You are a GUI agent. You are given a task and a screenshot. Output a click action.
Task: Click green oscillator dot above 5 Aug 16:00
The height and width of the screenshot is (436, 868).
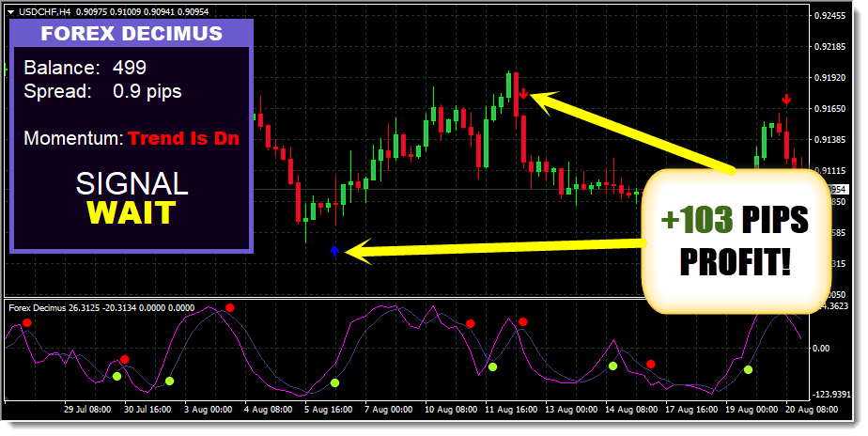(x=334, y=382)
